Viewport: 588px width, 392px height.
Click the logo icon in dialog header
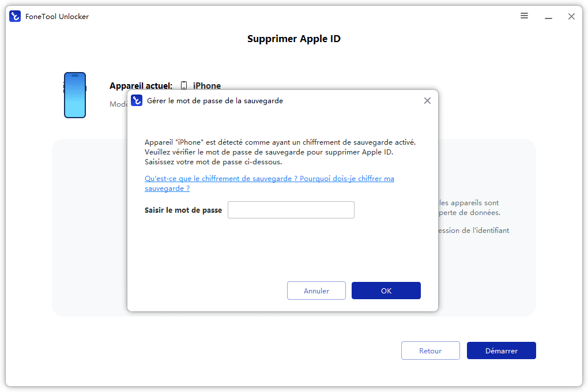pos(137,100)
